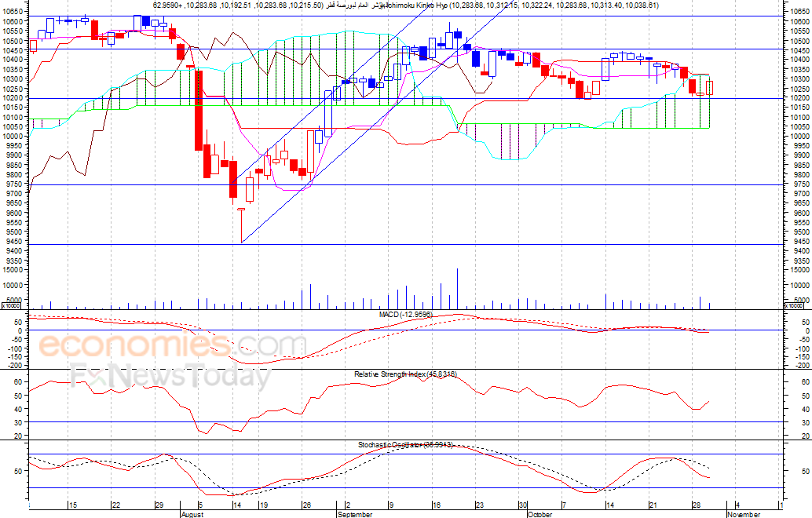Click the FxNewsToday watermark logo
Screen dimensions: 812x518
point(170,375)
